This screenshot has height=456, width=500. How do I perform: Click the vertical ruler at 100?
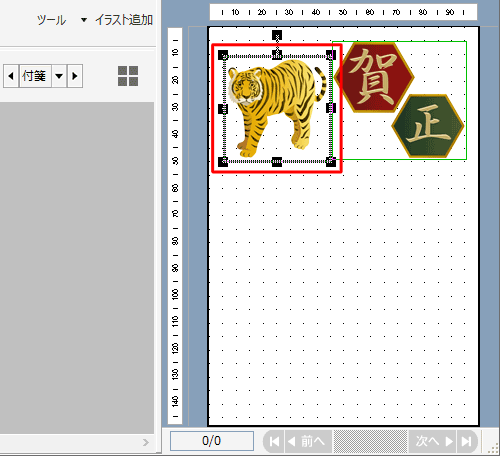point(175,295)
